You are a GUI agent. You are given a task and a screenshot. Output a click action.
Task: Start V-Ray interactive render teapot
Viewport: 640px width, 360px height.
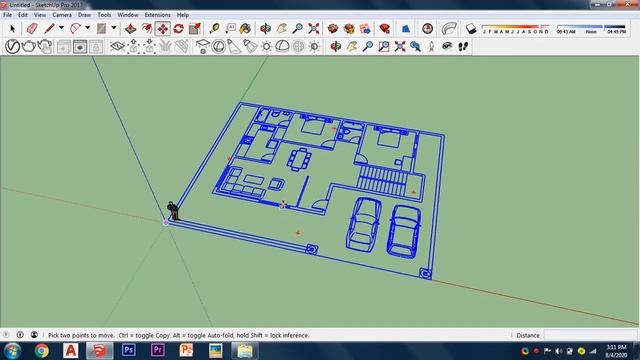(x=45, y=46)
